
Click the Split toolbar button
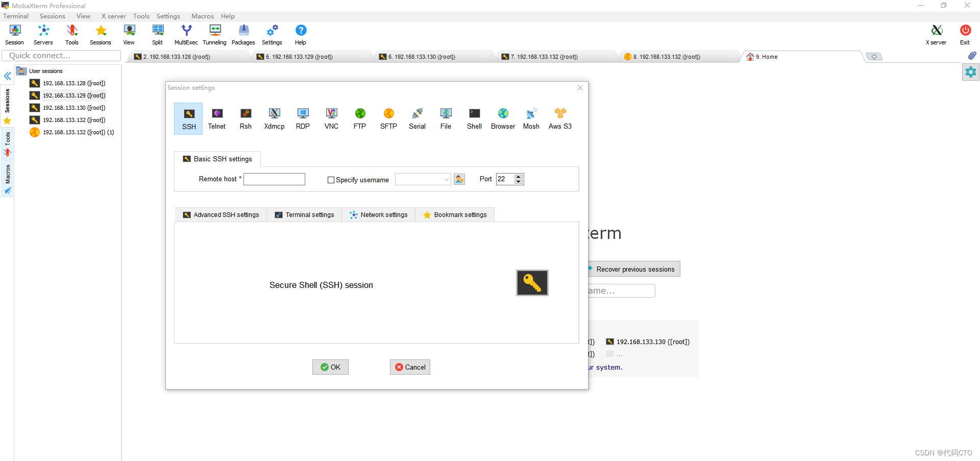(x=158, y=35)
